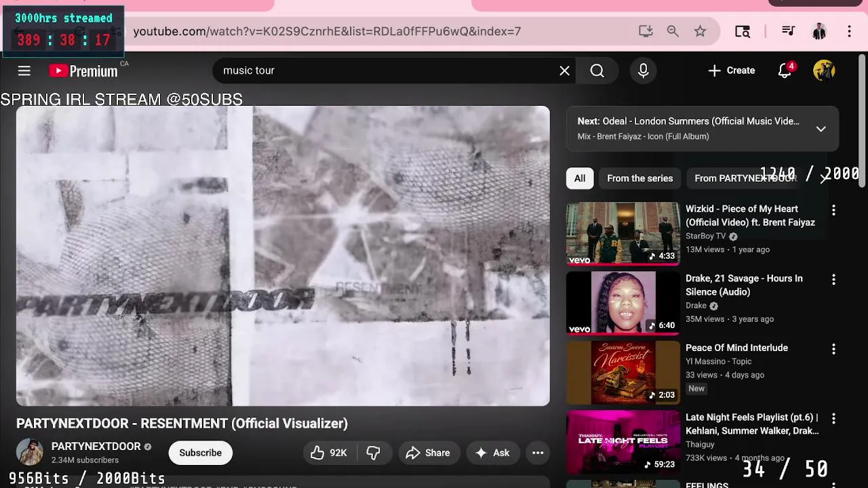Image resolution: width=868 pixels, height=488 pixels.
Task: Open options for Drake Hours In Silence
Action: point(833,279)
